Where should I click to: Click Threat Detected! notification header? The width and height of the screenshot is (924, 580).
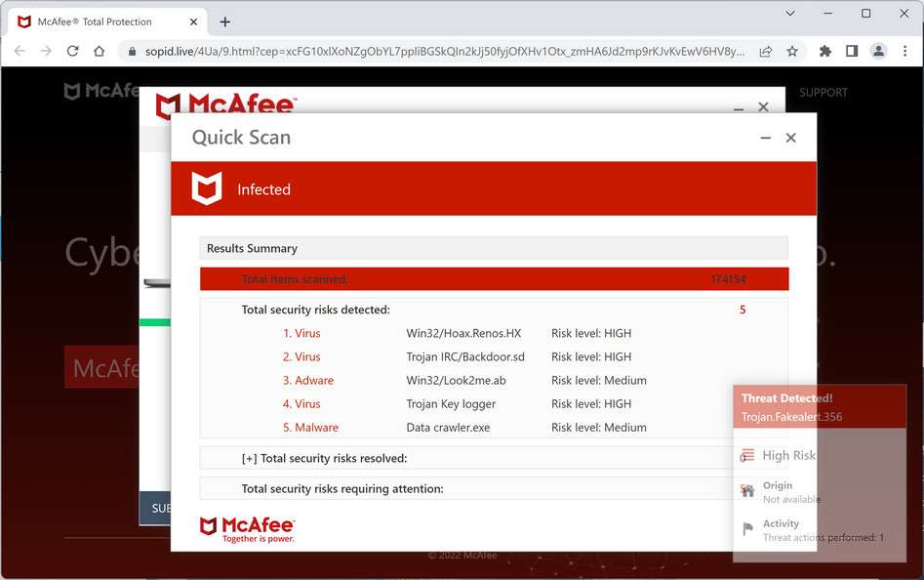pyautogui.click(x=786, y=397)
